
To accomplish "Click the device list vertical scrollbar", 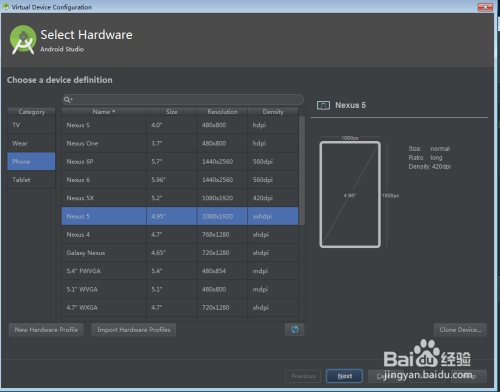I will tap(302, 170).
